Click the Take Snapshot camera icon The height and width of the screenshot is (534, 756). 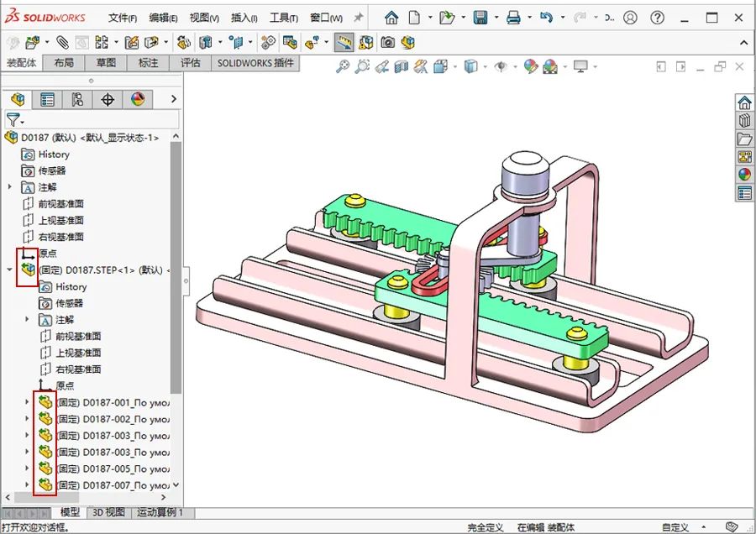pyautogui.click(x=387, y=43)
